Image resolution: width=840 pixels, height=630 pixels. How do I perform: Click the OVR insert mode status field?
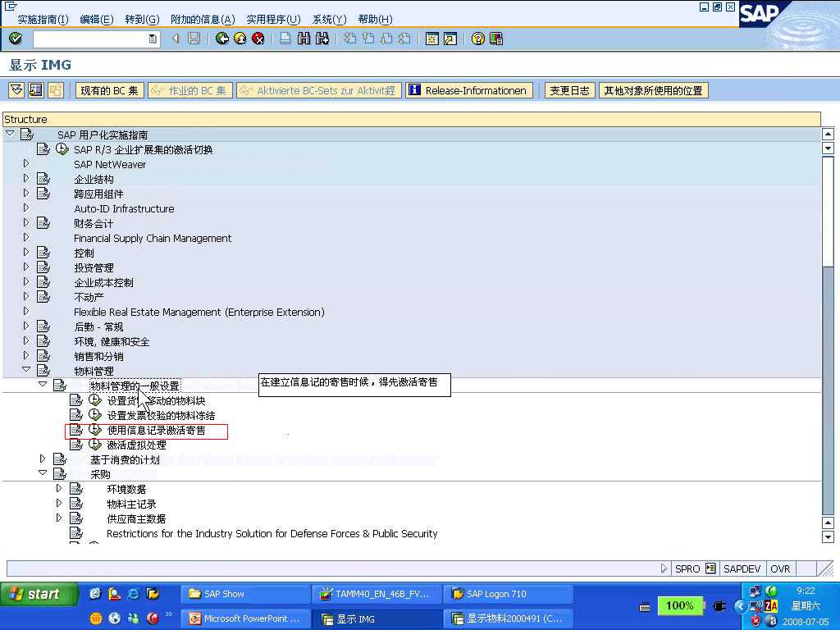781,568
